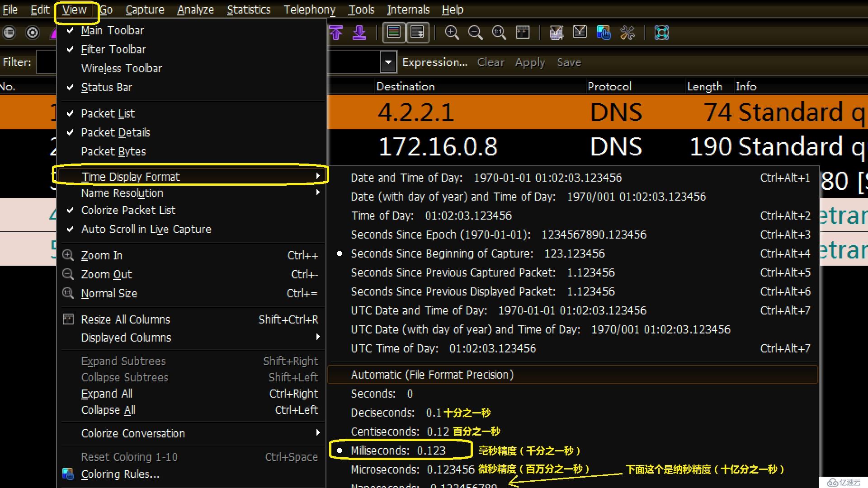Select Seconds: 0 precision
Image resolution: width=868 pixels, height=488 pixels.
tap(573, 394)
